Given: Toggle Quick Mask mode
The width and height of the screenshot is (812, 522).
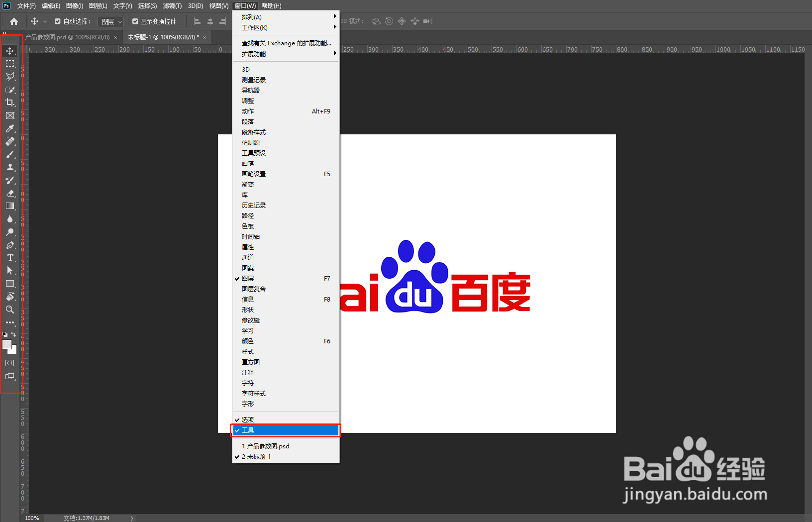Looking at the screenshot, I should point(10,363).
